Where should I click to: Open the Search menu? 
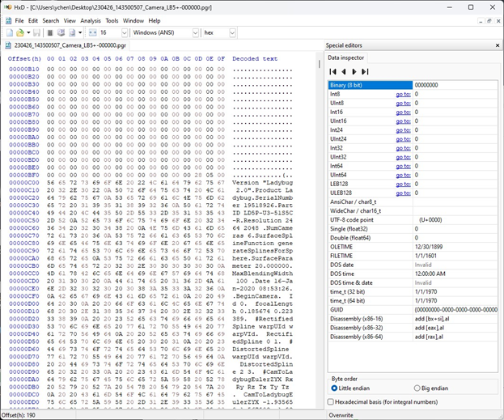pos(51,21)
